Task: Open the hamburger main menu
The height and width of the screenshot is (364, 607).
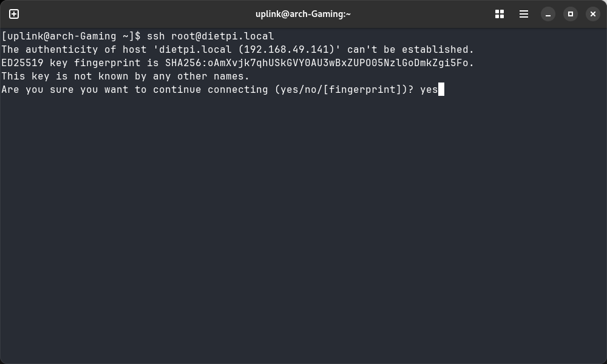Action: coord(524,14)
